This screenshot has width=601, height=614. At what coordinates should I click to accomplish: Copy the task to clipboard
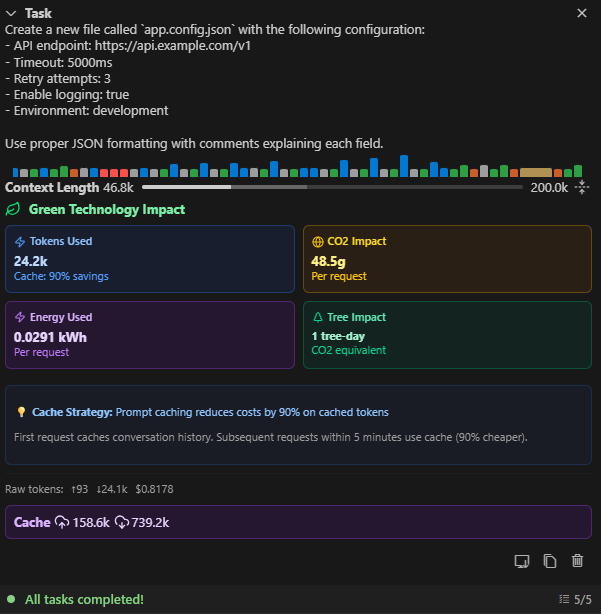549,561
